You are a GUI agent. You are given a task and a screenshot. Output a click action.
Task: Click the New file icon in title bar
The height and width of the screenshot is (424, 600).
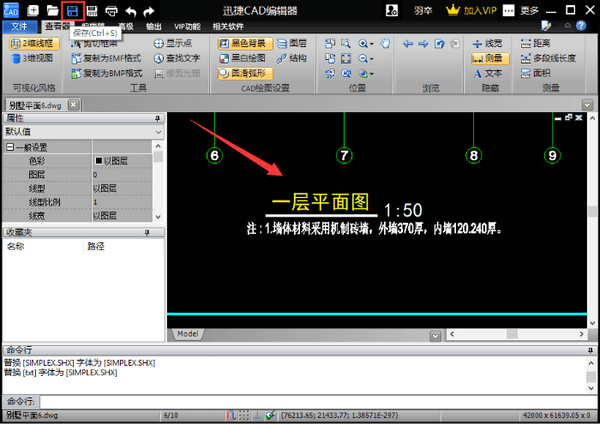click(33, 10)
